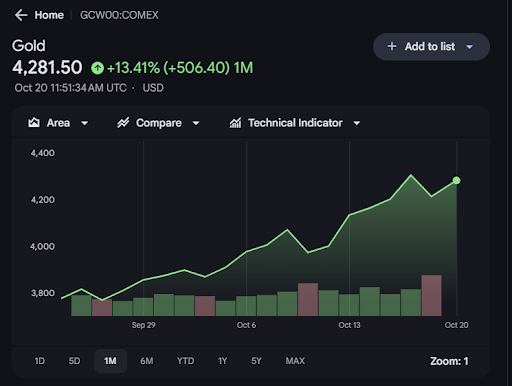Click the 4,400 price axis label
This screenshot has height=386, width=512.
43,153
